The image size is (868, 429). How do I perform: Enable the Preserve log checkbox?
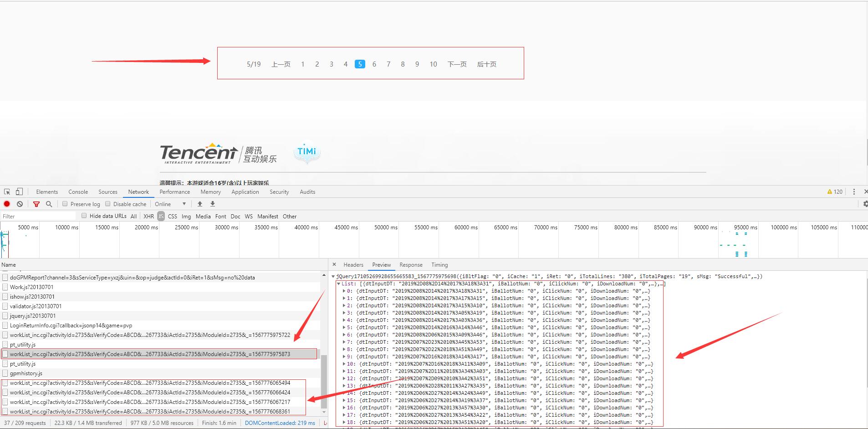[x=65, y=204]
